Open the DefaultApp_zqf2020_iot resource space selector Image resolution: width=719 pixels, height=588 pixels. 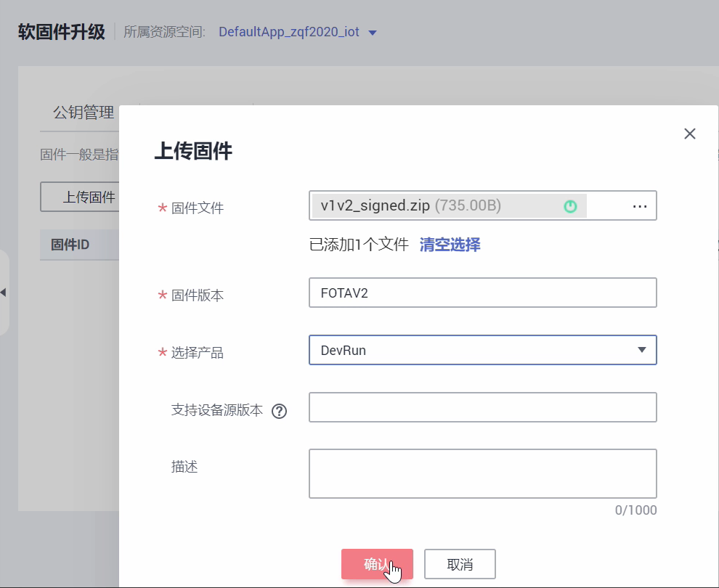coord(289,32)
